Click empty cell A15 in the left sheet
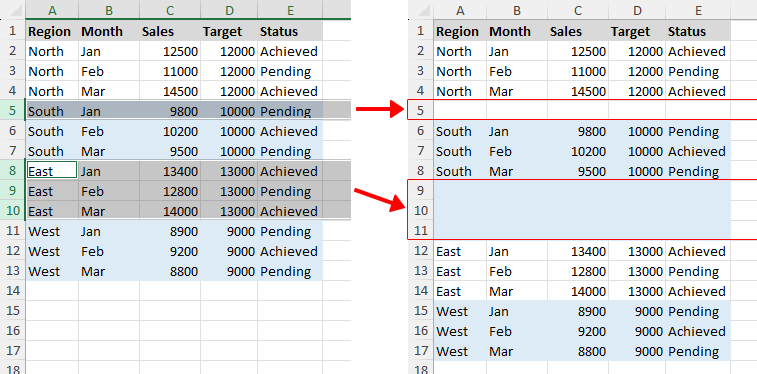Image resolution: width=757 pixels, height=374 pixels. tap(52, 311)
